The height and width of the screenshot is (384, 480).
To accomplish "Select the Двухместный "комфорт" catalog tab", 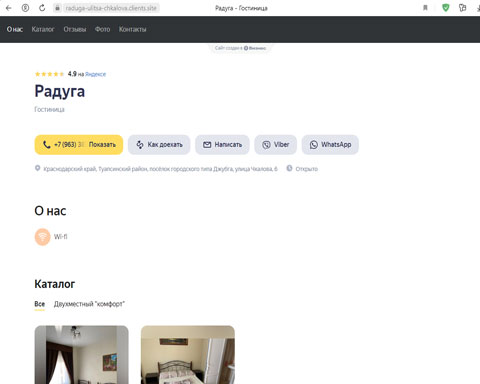I will click(89, 304).
